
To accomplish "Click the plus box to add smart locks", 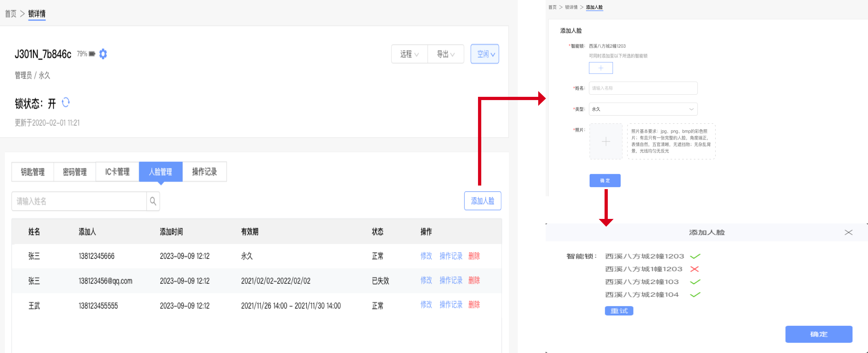I will click(x=600, y=68).
